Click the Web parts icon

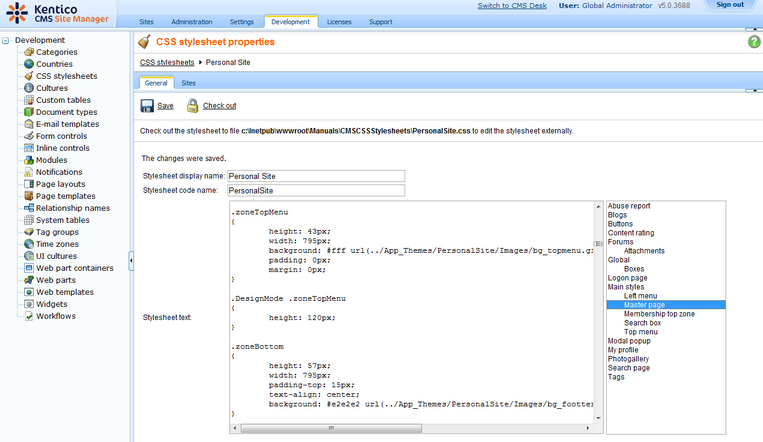29,280
